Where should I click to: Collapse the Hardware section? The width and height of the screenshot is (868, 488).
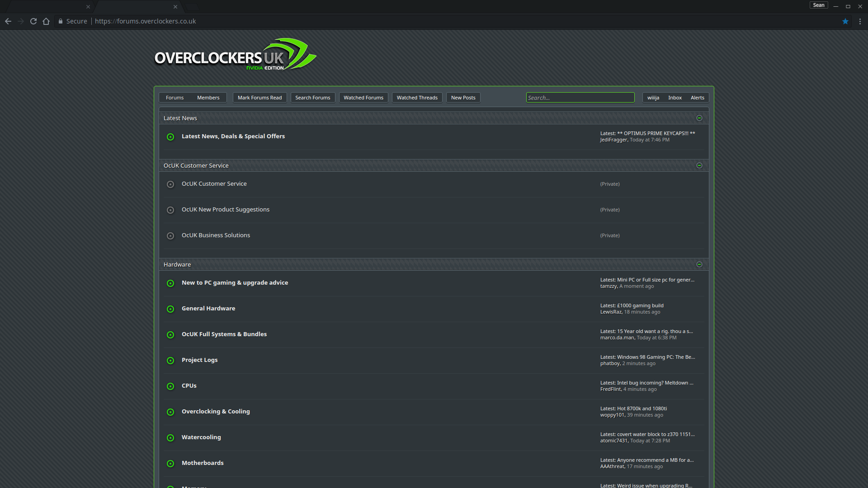(x=699, y=264)
